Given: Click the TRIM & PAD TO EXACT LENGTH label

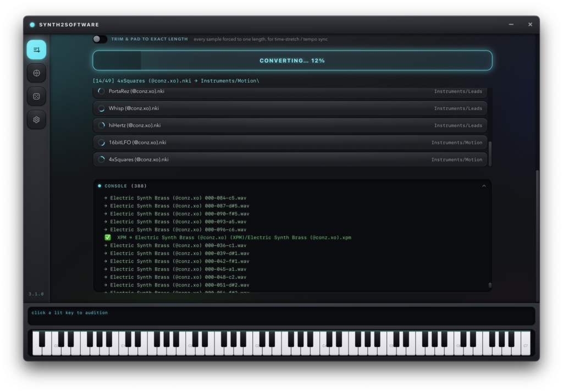Looking at the screenshot, I should pos(150,39).
